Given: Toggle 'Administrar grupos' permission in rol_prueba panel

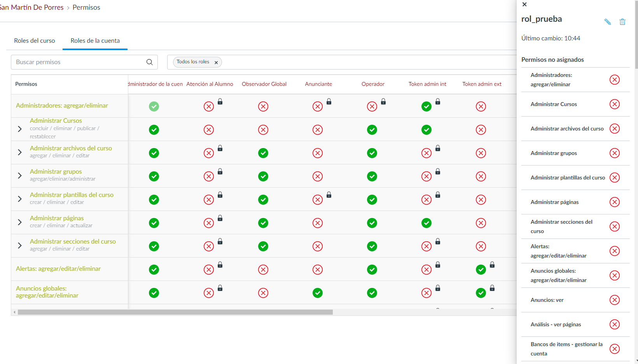Looking at the screenshot, I should [x=615, y=153].
